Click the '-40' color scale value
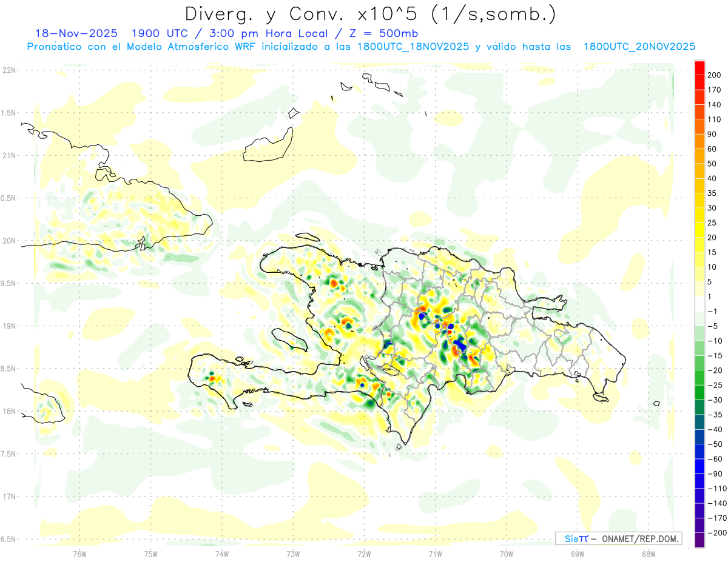 pyautogui.click(x=715, y=429)
